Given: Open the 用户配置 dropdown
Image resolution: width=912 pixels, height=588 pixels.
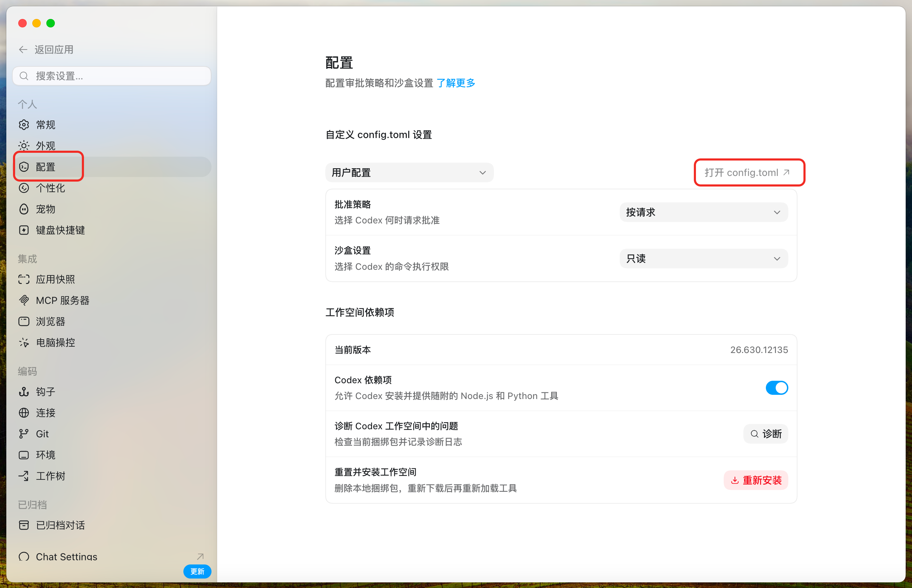Looking at the screenshot, I should pos(409,172).
